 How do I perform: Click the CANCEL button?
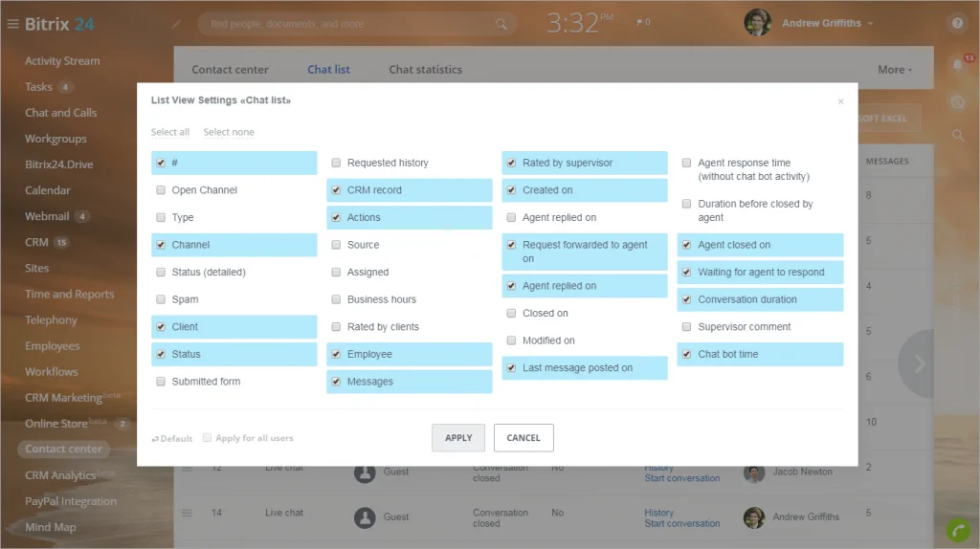(523, 438)
